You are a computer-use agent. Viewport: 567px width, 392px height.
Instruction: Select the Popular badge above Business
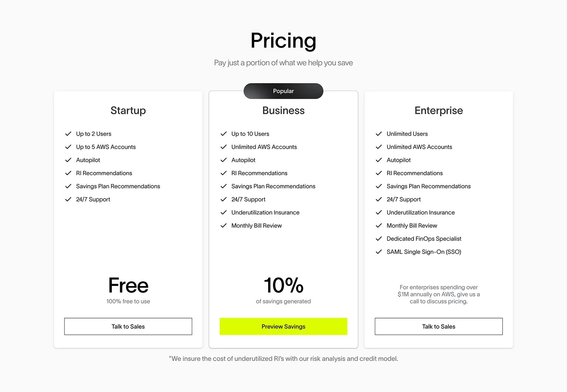pos(283,91)
